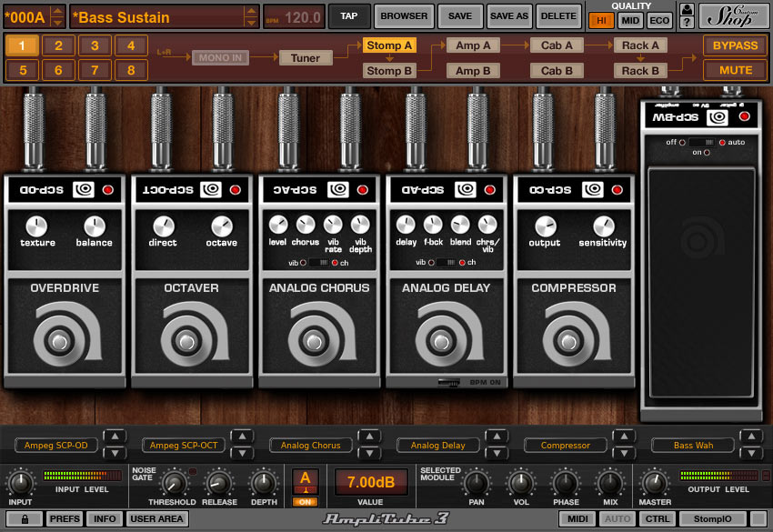
Task: Open PREFS in the bottom bar
Action: [65, 518]
